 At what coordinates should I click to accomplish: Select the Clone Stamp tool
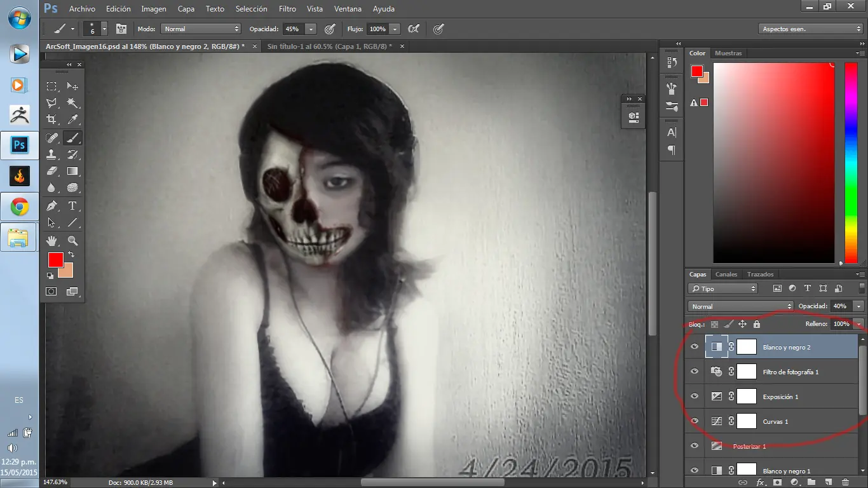coord(51,154)
